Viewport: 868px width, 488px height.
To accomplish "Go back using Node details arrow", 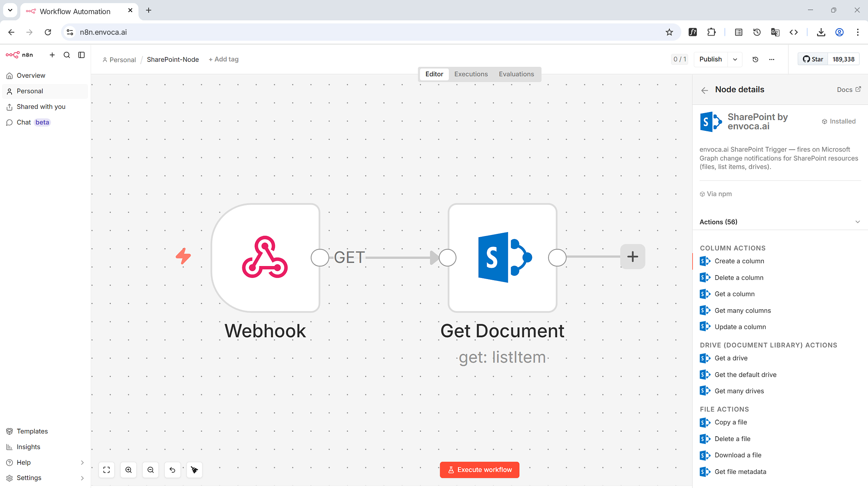I will coord(705,90).
